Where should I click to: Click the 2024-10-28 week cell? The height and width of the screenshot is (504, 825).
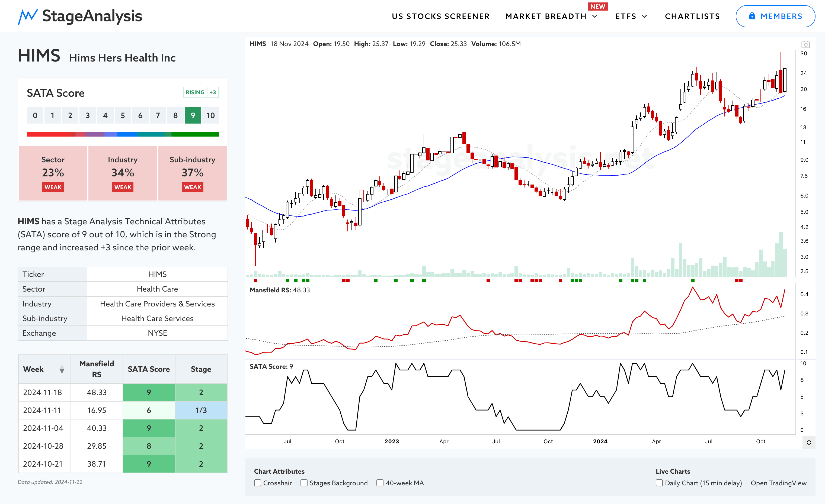point(44,446)
